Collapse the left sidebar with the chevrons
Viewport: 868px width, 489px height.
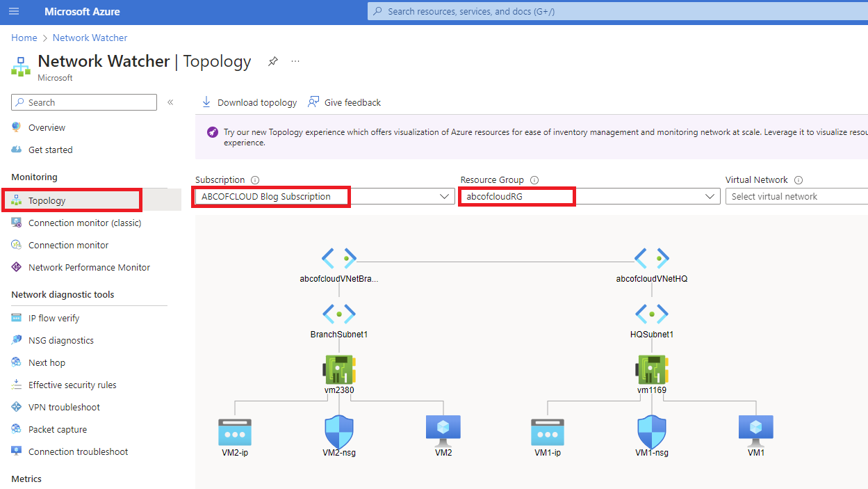[170, 102]
